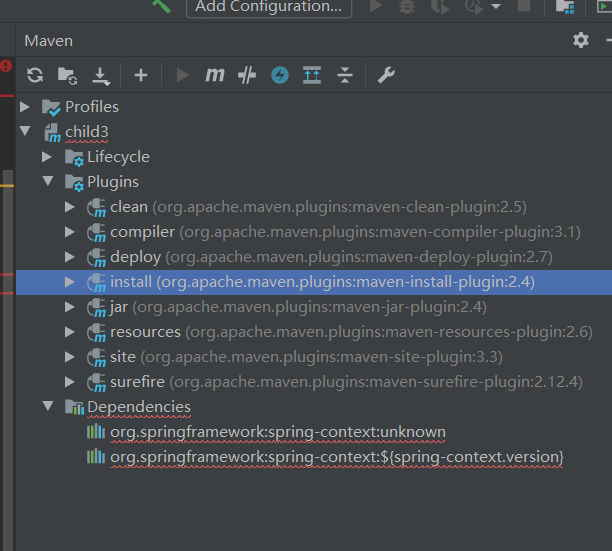
Task: Click the Debug bug icon
Action: pos(407,6)
